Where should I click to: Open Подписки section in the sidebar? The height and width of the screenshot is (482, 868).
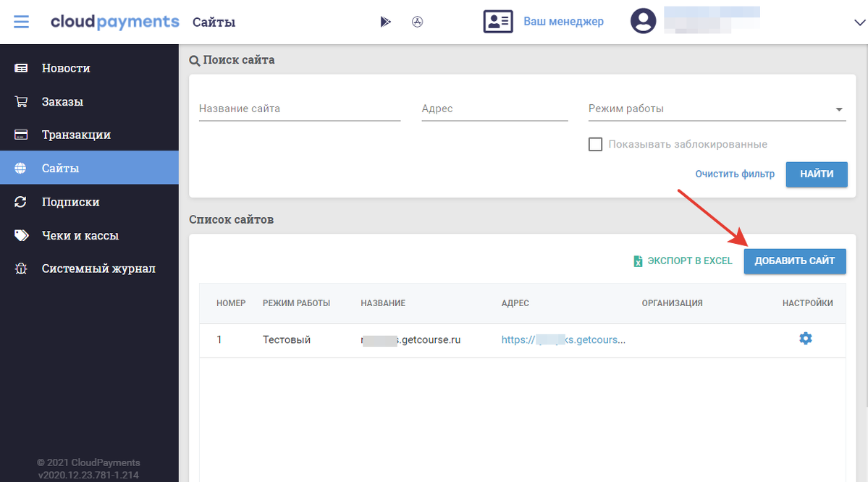[x=70, y=202]
